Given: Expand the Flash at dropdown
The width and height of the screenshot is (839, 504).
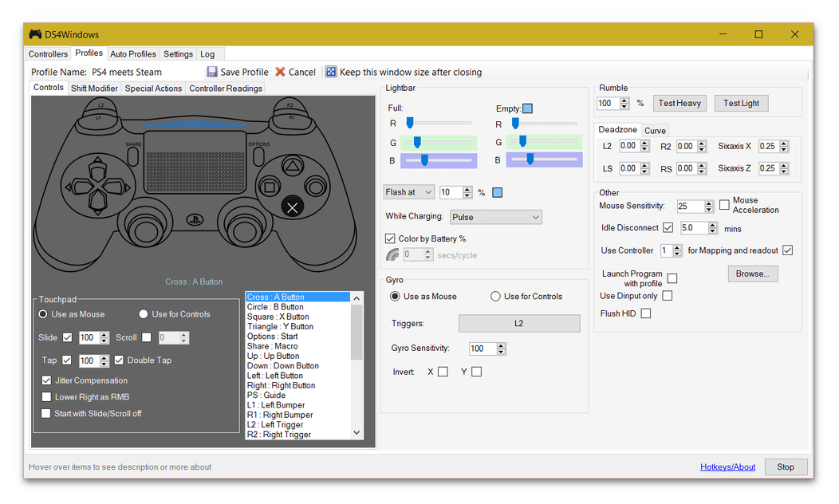Looking at the screenshot, I should pos(408,192).
